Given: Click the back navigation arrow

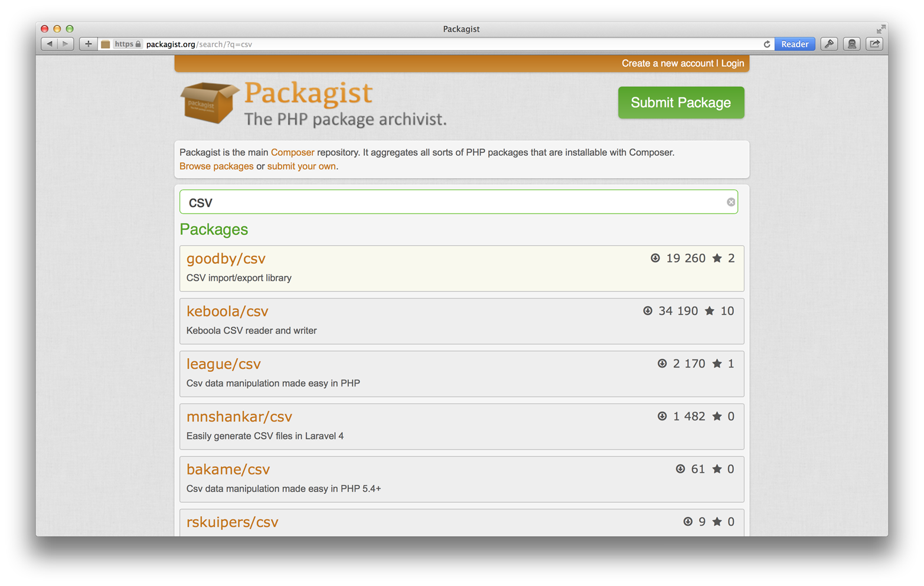Looking at the screenshot, I should click(x=49, y=44).
